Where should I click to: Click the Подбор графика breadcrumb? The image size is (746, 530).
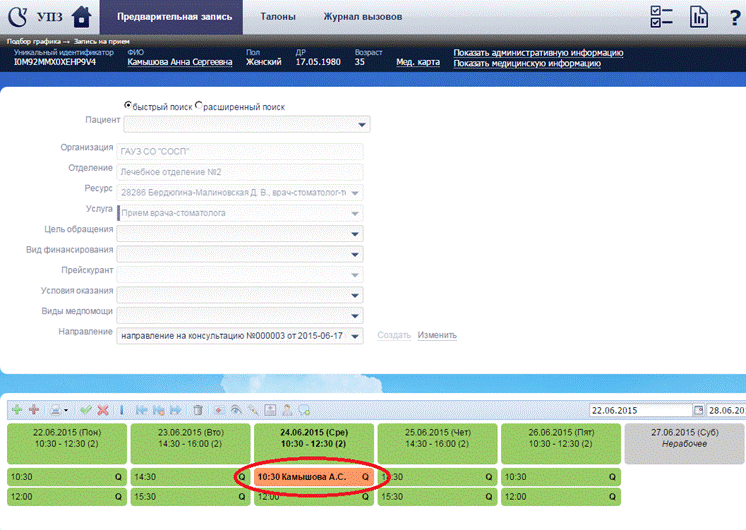point(33,41)
